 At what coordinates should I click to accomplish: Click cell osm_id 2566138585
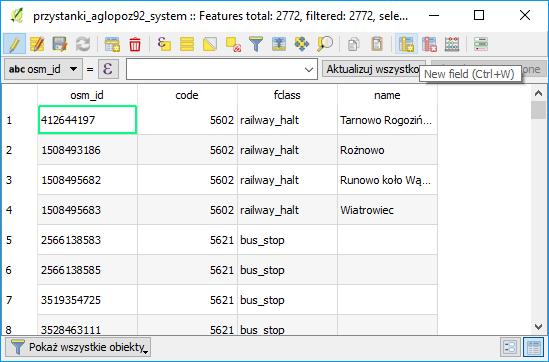click(87, 270)
